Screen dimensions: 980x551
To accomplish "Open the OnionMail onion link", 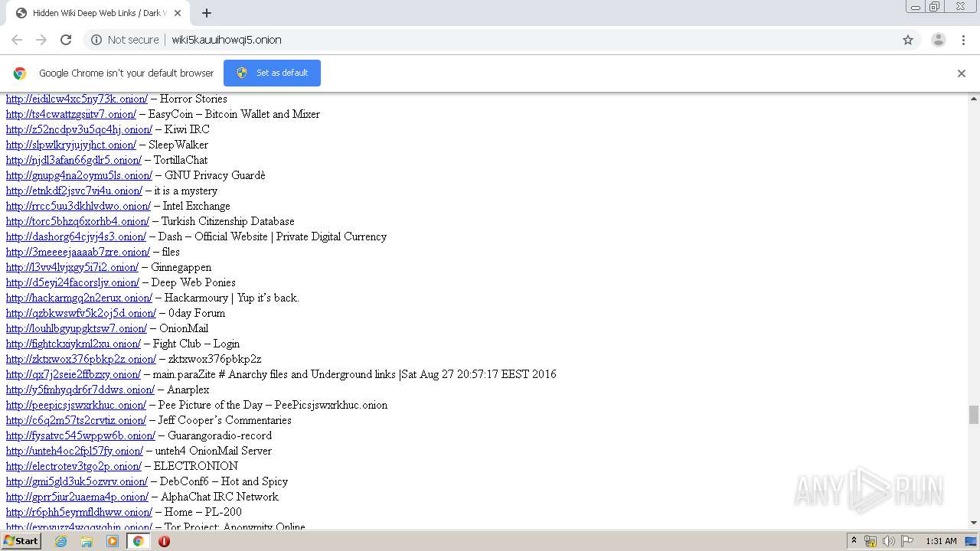I will (77, 328).
